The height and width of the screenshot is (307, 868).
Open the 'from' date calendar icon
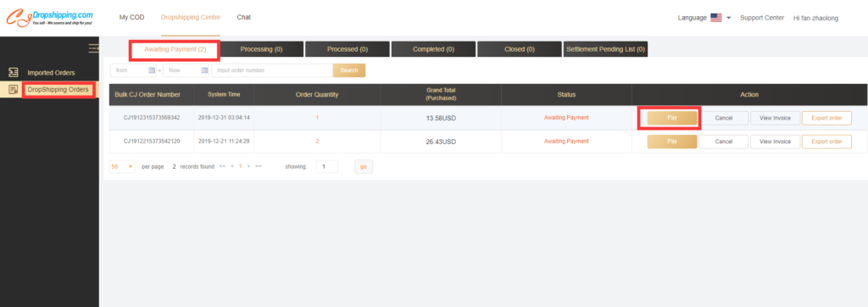coord(152,70)
